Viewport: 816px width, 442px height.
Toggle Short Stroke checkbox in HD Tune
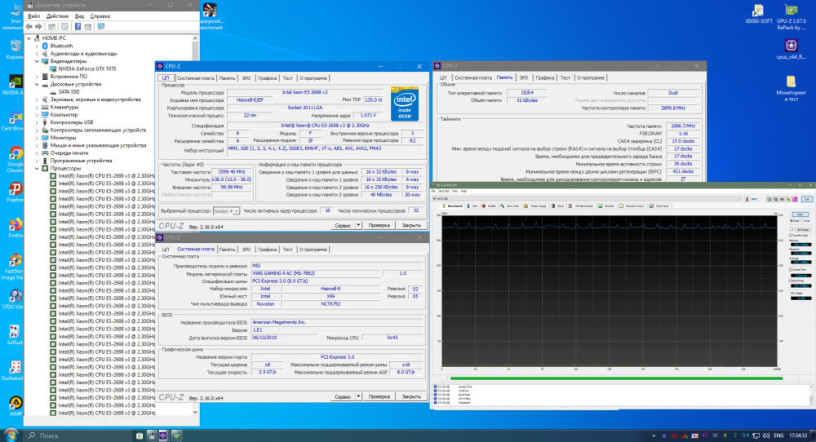(x=792, y=229)
